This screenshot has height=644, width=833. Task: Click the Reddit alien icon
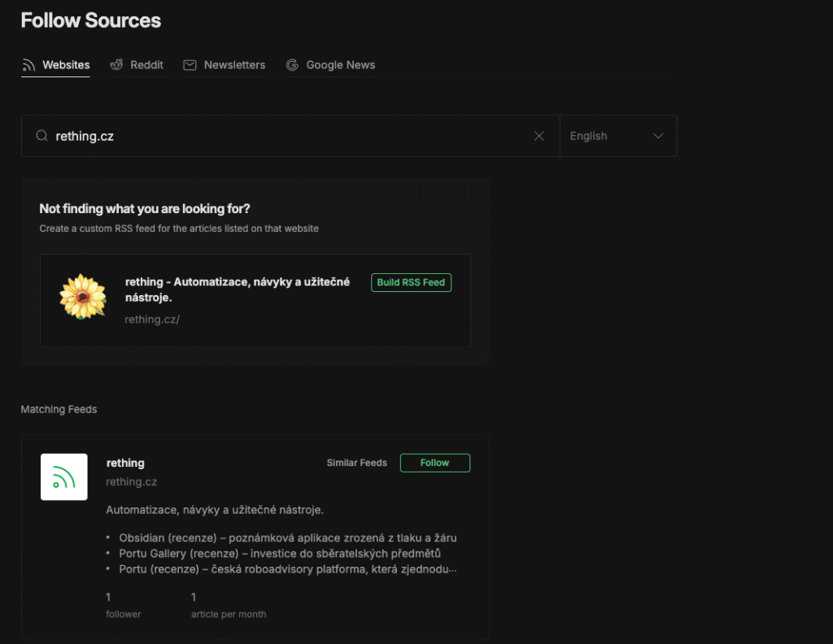coord(116,65)
